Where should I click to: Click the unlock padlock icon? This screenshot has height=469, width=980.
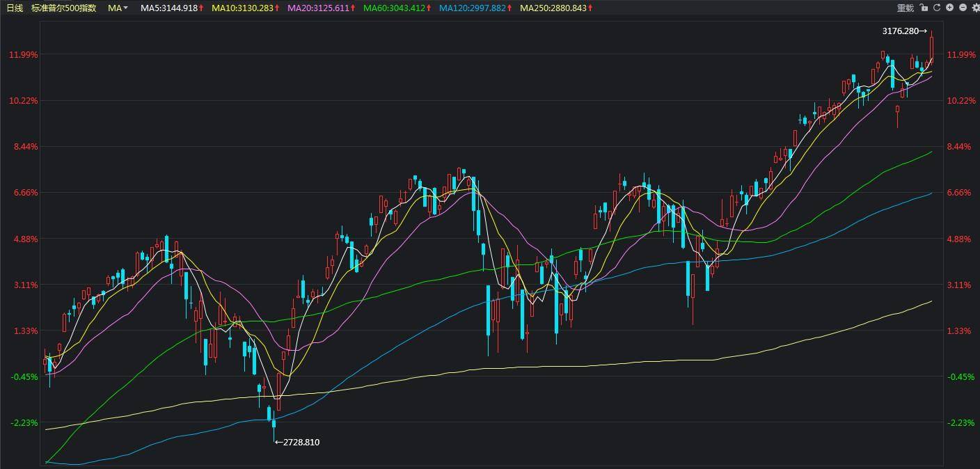[x=924, y=8]
